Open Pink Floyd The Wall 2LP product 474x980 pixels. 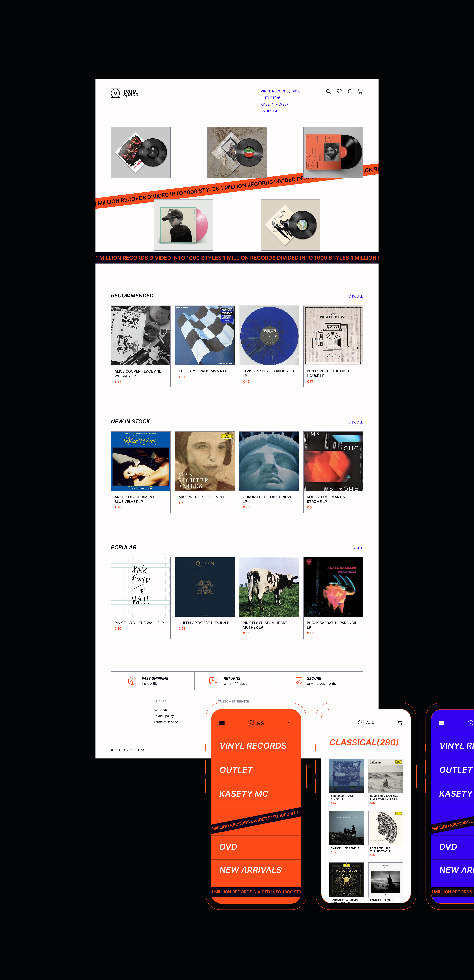(141, 598)
